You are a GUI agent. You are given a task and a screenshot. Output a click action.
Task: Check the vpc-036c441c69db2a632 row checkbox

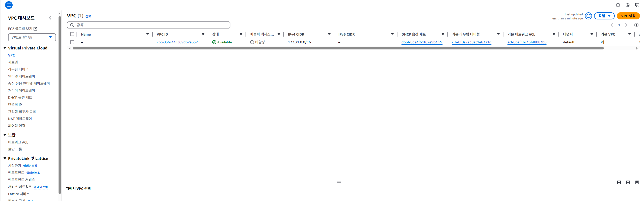72,42
